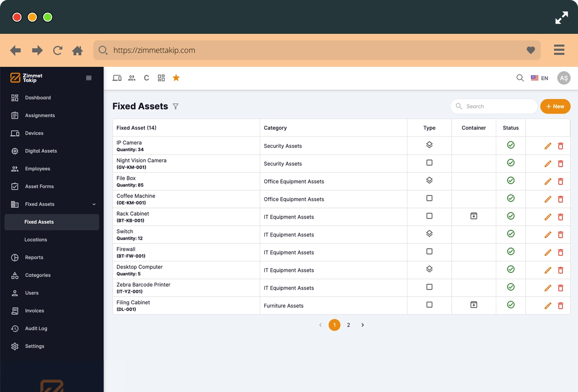Sort by Fixed Asset (14) column header

coord(136,128)
